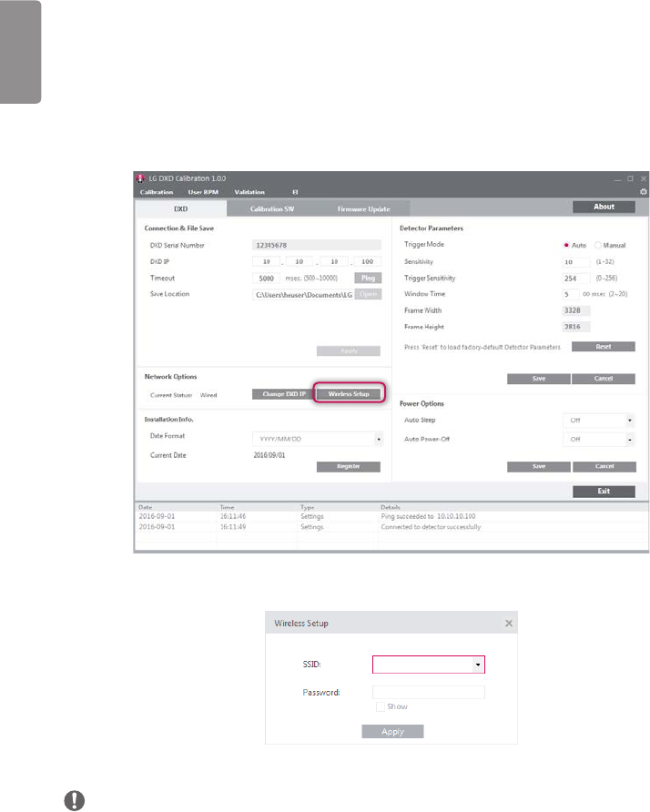Click the Trigger Sensitivity field showing 254
The image size is (650, 812).
pyautogui.click(x=576, y=279)
